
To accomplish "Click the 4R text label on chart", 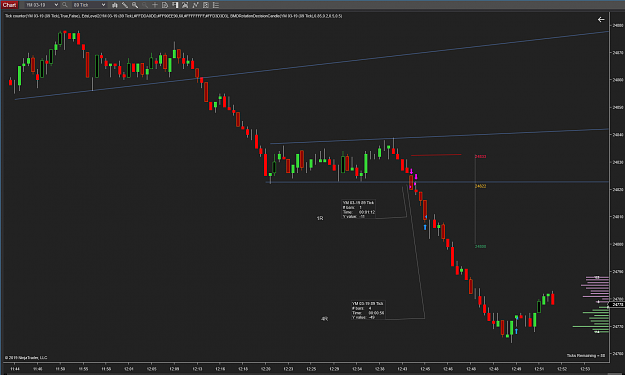I will (324, 319).
